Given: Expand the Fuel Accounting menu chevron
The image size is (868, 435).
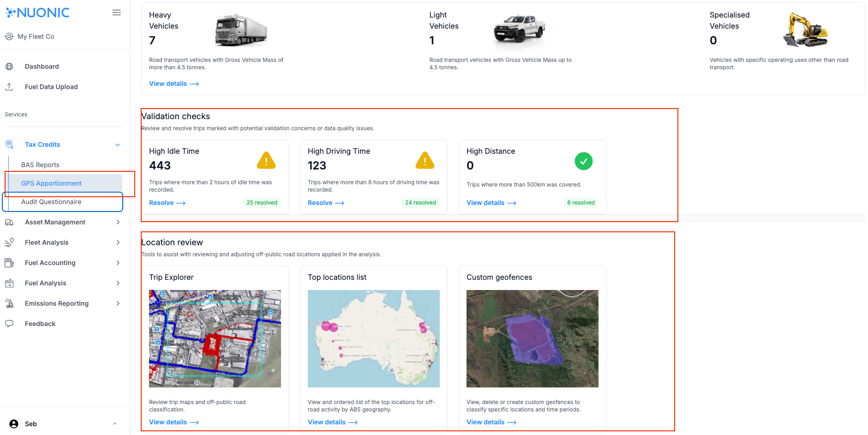Looking at the screenshot, I should (118, 263).
